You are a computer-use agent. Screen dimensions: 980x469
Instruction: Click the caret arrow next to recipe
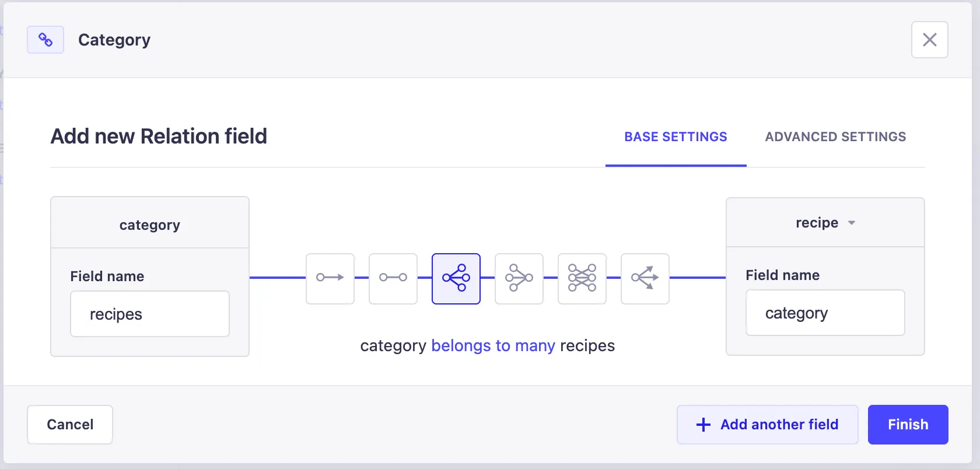852,223
